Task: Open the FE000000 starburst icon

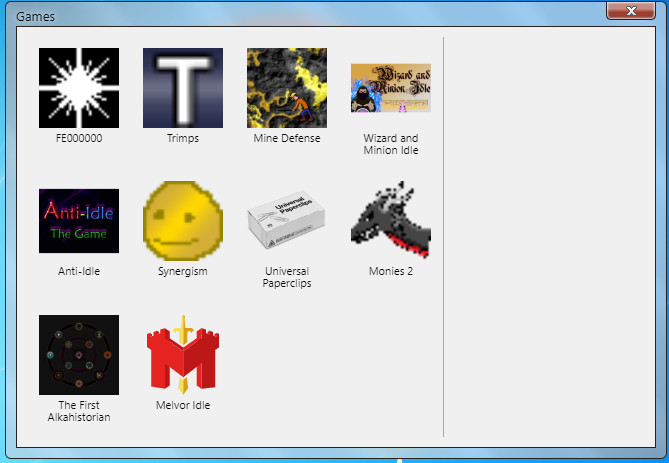Action: (x=79, y=88)
